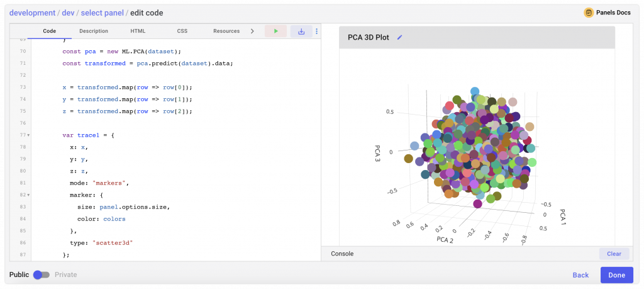Viewport: 644px width, 289px height.
Task: Go to development breadcrumb
Action: [33, 13]
